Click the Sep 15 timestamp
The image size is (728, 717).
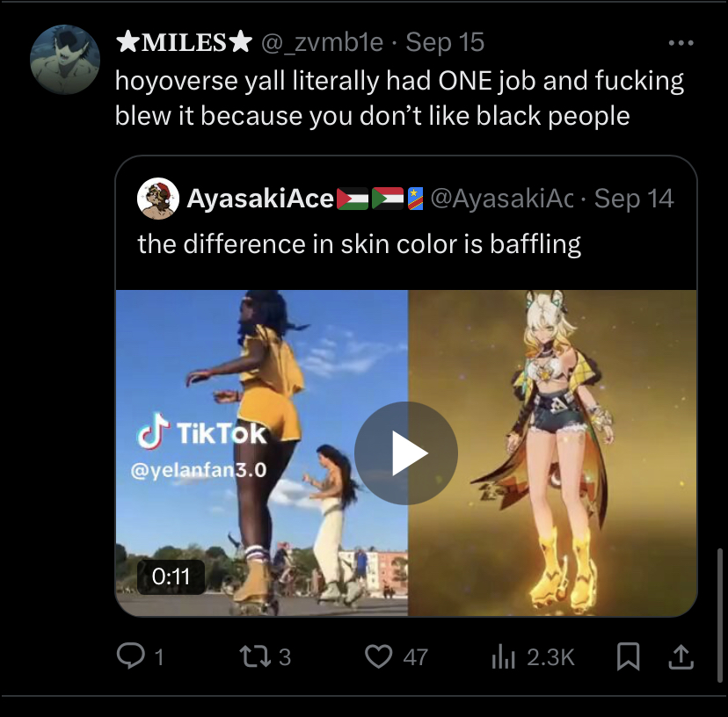[x=445, y=41]
